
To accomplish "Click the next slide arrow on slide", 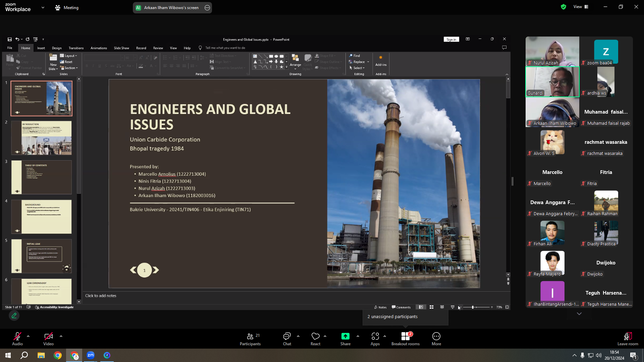I will pos(156,270).
